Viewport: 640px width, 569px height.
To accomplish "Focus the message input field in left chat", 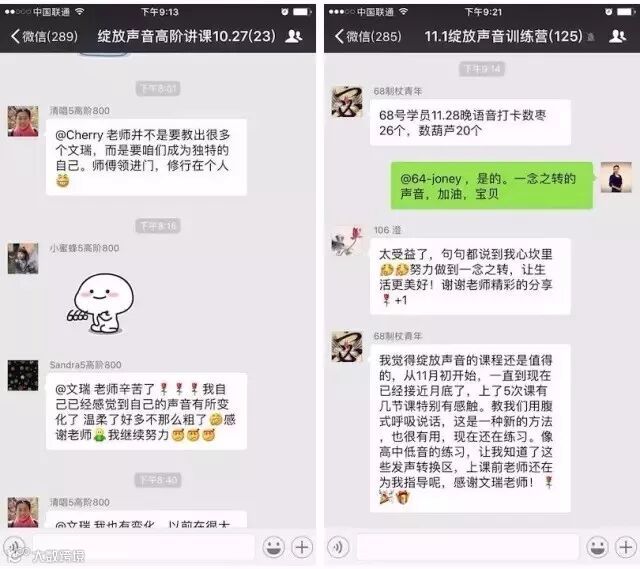I will 144,547.
